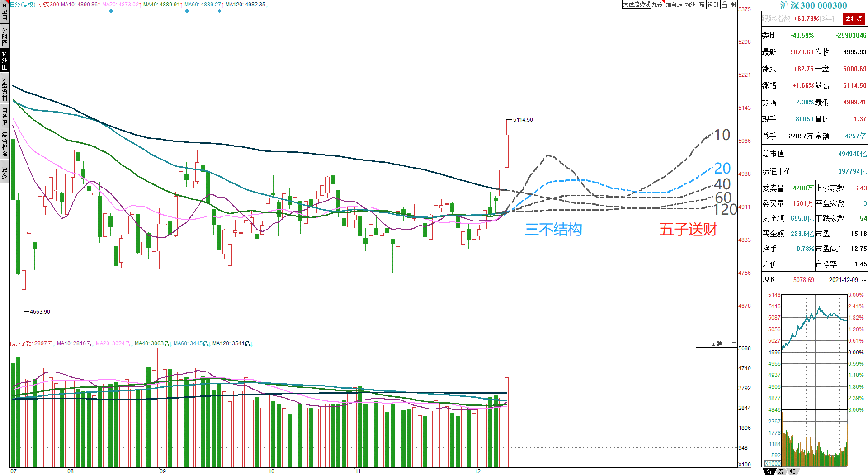Viewport: 868px width, 475px height.
Task: Click the first blue diamond marker
Action: coord(111,11)
